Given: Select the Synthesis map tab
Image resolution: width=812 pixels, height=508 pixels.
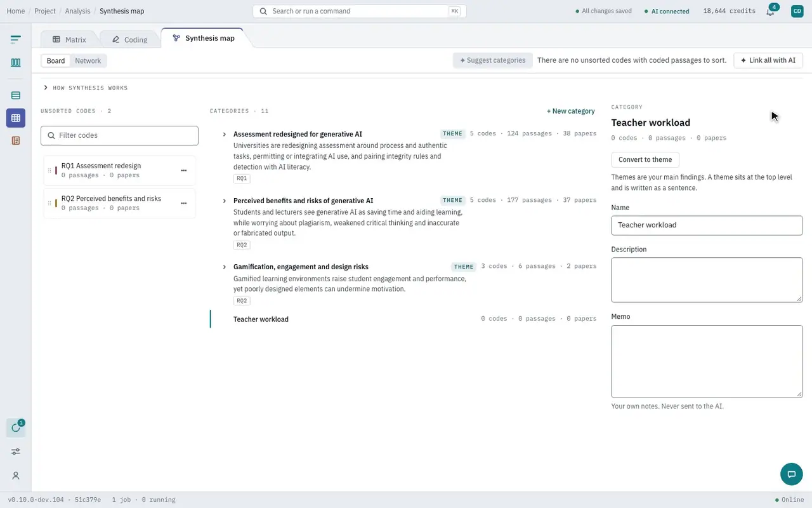Looking at the screenshot, I should pos(204,38).
